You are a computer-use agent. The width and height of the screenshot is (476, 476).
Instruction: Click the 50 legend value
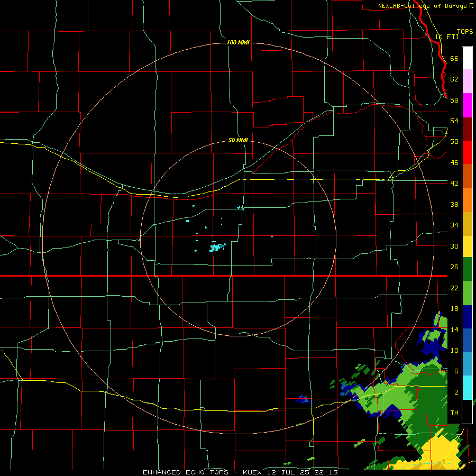454,141
